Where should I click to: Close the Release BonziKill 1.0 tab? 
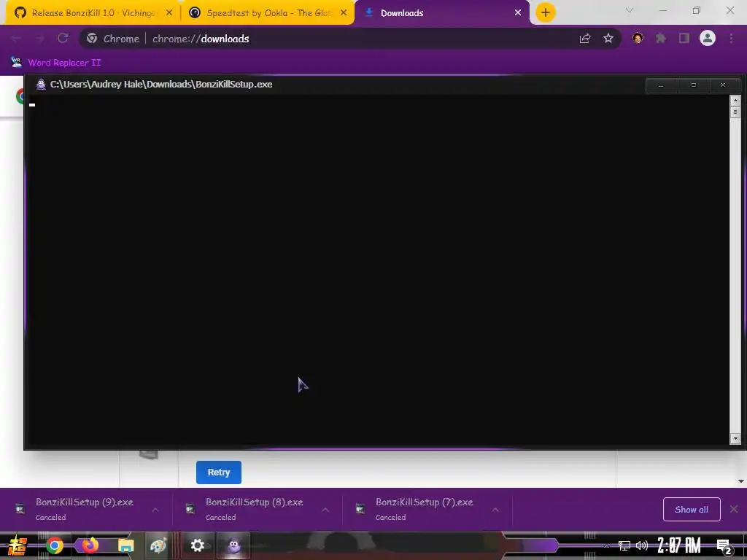pyautogui.click(x=169, y=13)
